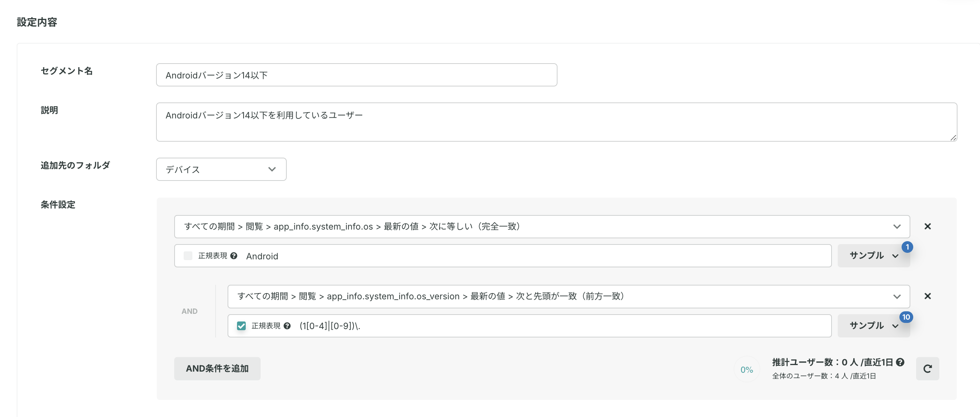
Task: Click the セグメント名 label
Action: [66, 71]
